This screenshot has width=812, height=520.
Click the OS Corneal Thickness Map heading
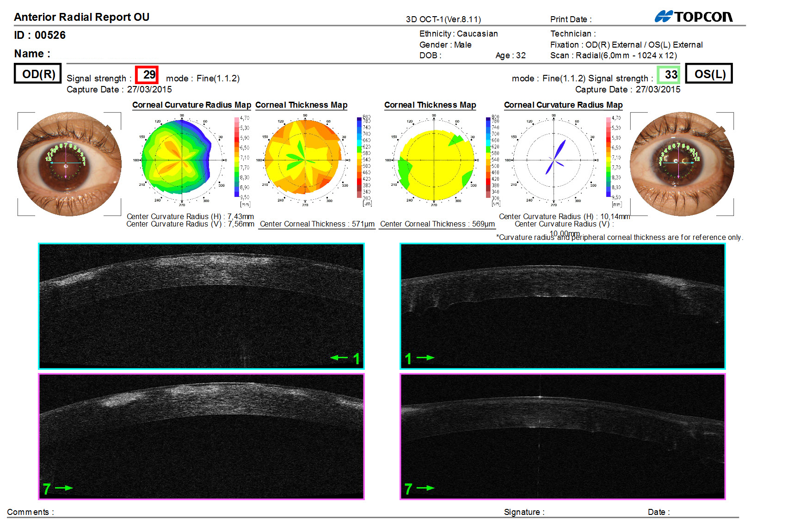point(430,105)
